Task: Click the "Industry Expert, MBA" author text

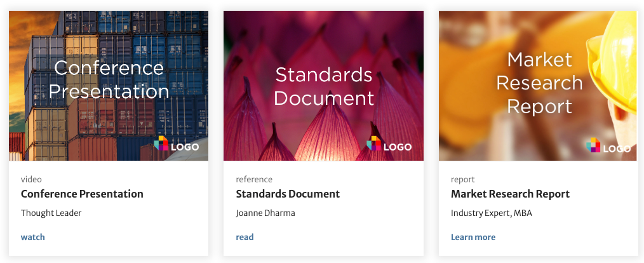Action: click(492, 213)
